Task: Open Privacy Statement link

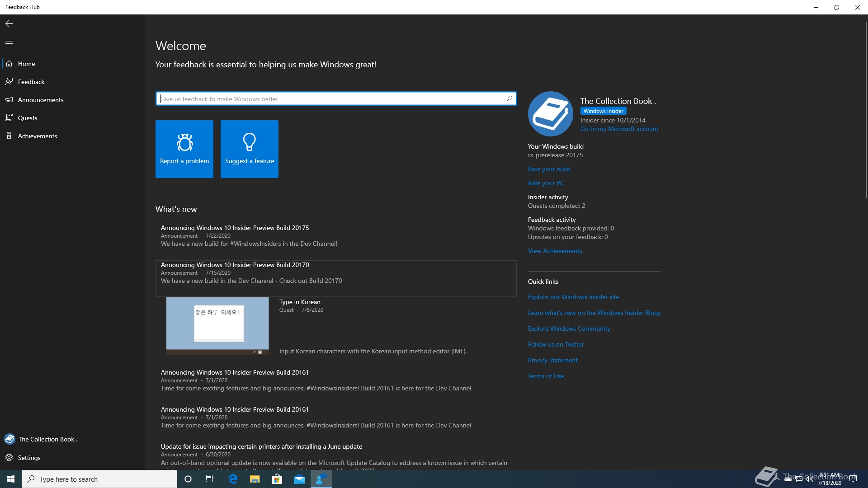Action: coord(553,360)
